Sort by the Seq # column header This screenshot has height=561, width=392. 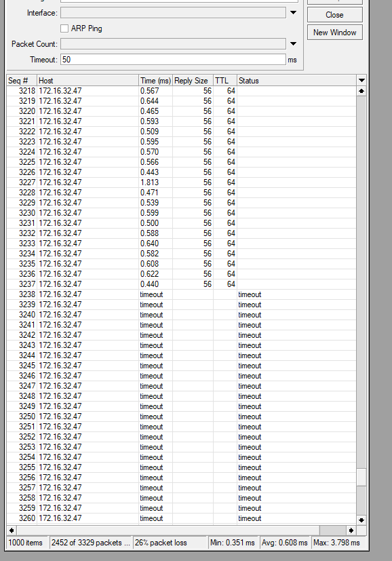[22, 81]
